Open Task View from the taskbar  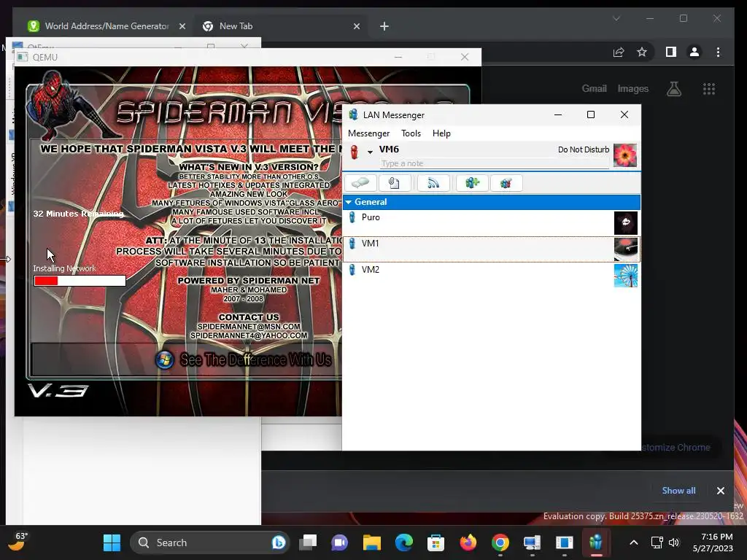308,542
